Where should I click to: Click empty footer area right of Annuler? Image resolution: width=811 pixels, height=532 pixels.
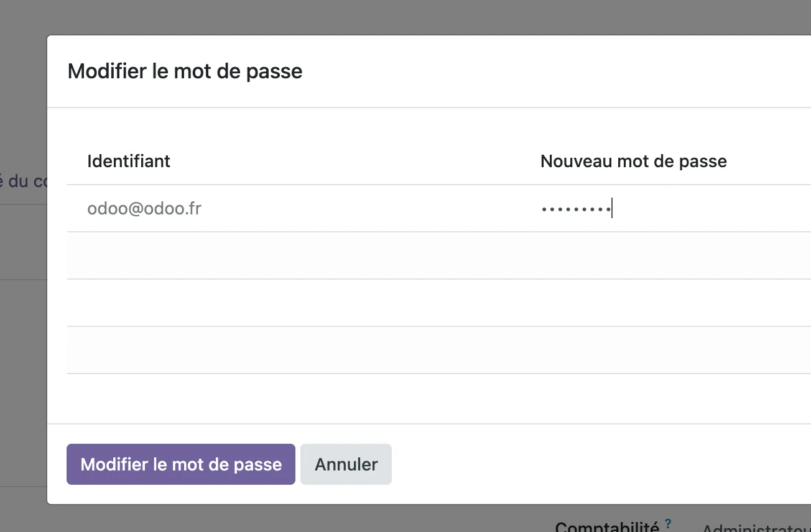pyautogui.click(x=597, y=464)
